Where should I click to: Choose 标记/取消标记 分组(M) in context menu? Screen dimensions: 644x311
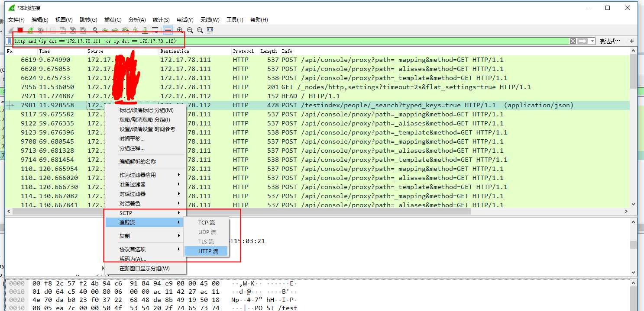click(x=146, y=110)
